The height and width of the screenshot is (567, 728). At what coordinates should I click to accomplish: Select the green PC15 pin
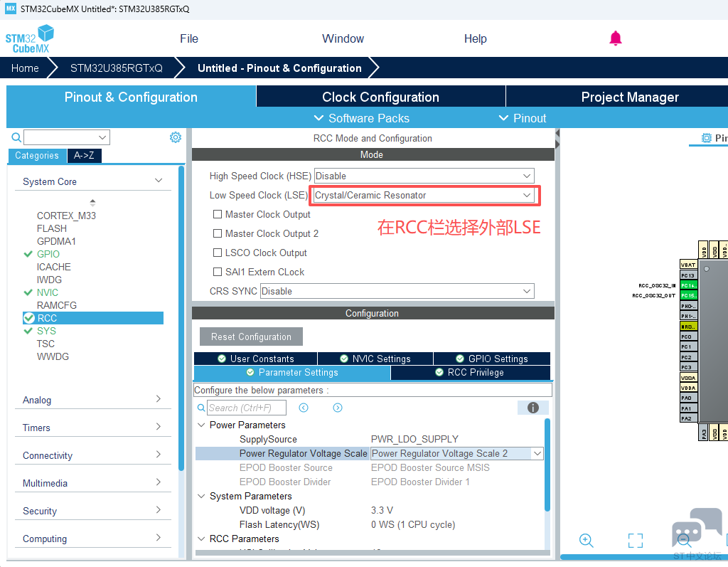click(x=688, y=295)
